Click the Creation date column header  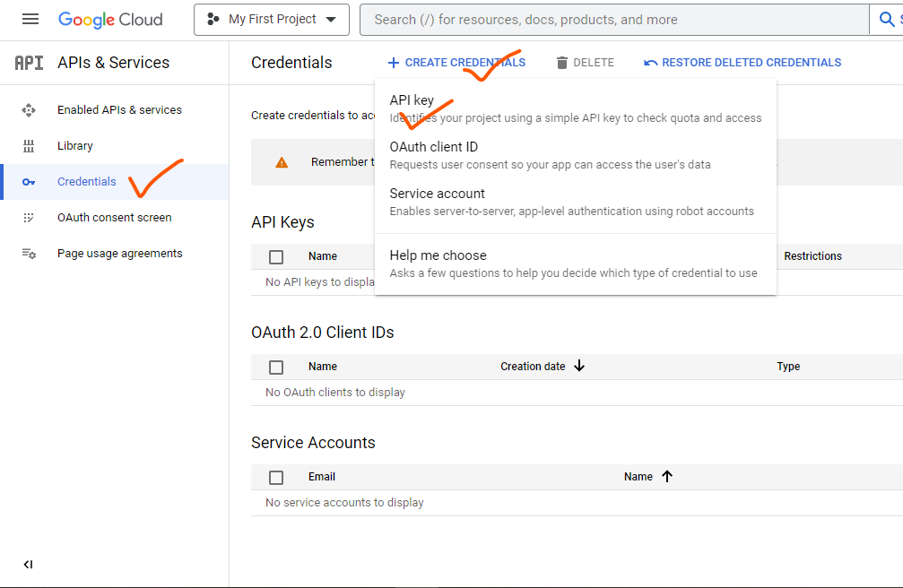(x=533, y=367)
